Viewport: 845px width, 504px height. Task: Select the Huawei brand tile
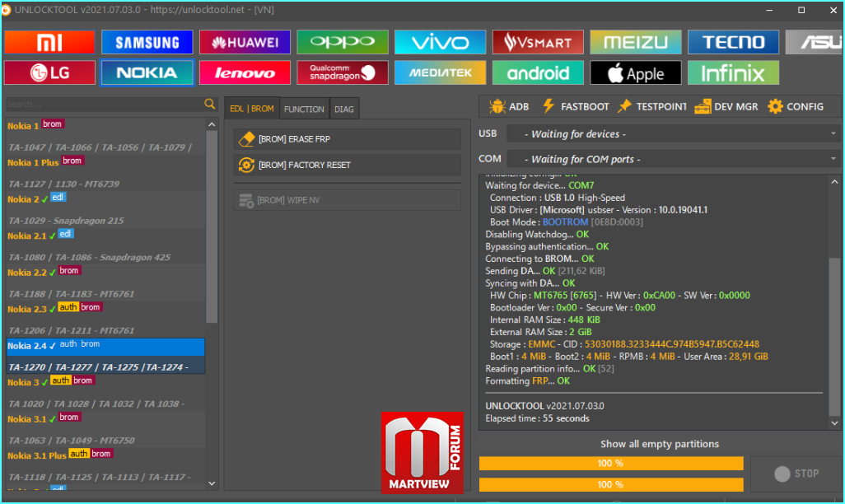pos(245,42)
